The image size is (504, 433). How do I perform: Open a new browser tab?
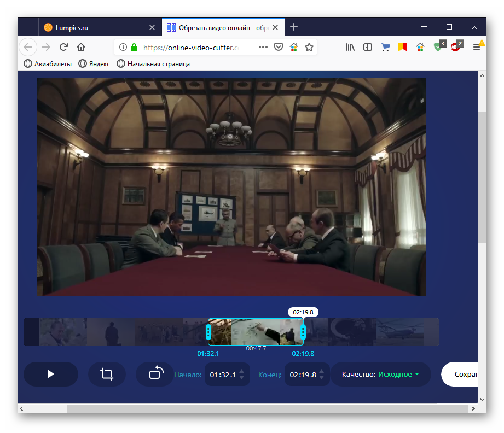[294, 27]
